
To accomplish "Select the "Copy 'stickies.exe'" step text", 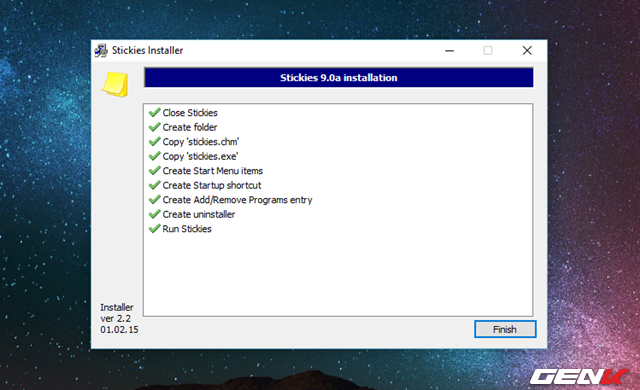I will [x=200, y=156].
